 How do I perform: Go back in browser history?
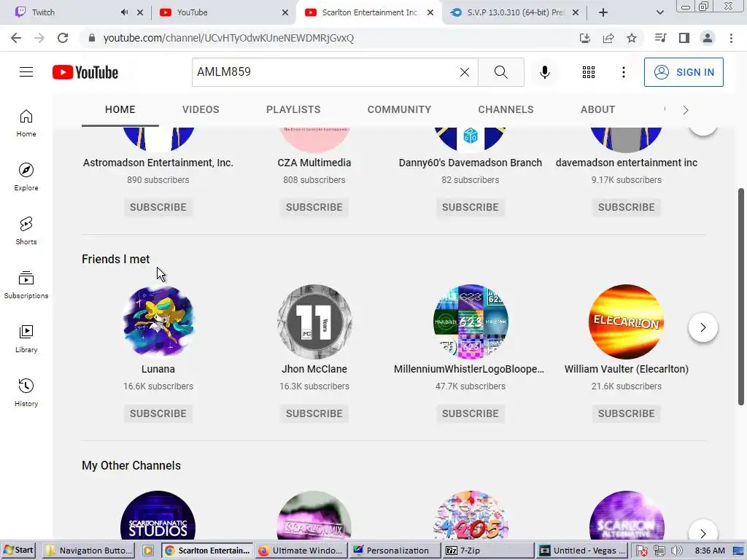16,38
